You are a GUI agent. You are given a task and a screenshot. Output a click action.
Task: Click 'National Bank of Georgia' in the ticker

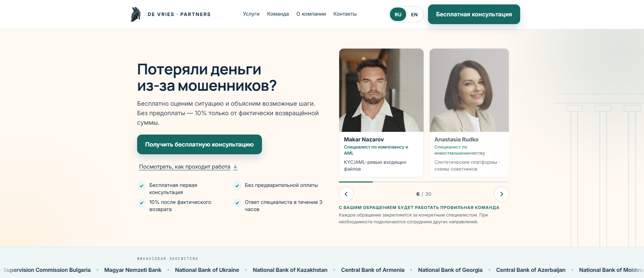click(x=450, y=270)
